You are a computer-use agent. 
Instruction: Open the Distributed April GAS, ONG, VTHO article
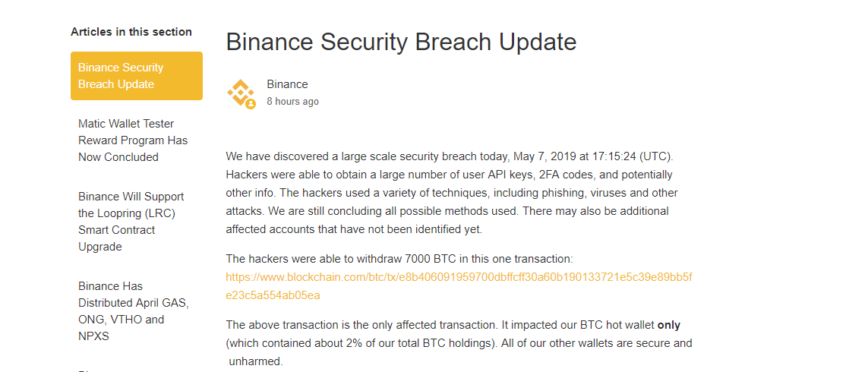point(134,311)
